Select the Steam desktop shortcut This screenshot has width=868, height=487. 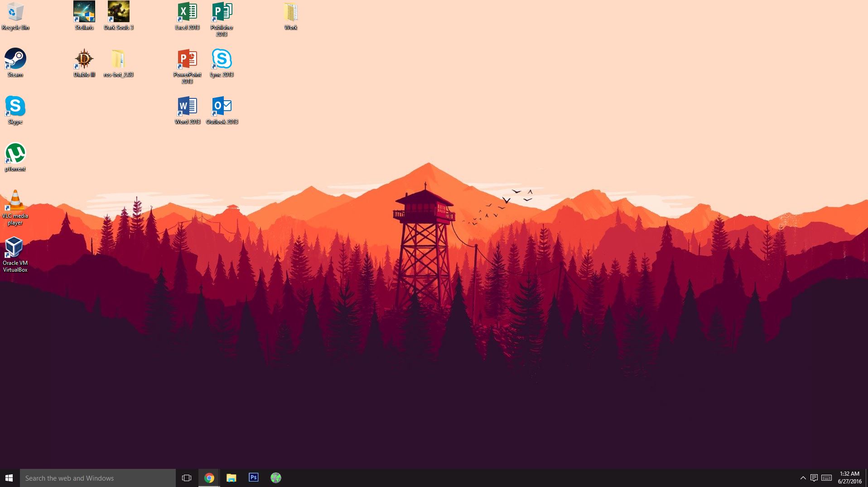click(x=15, y=63)
